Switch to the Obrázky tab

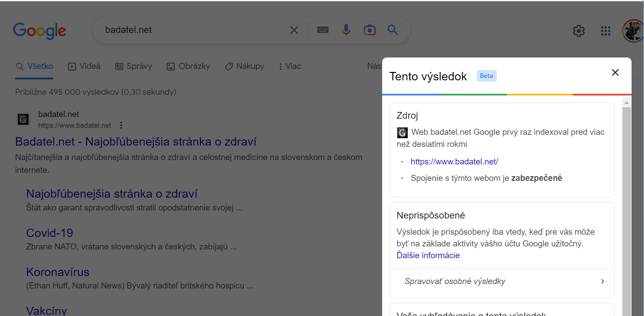189,66
